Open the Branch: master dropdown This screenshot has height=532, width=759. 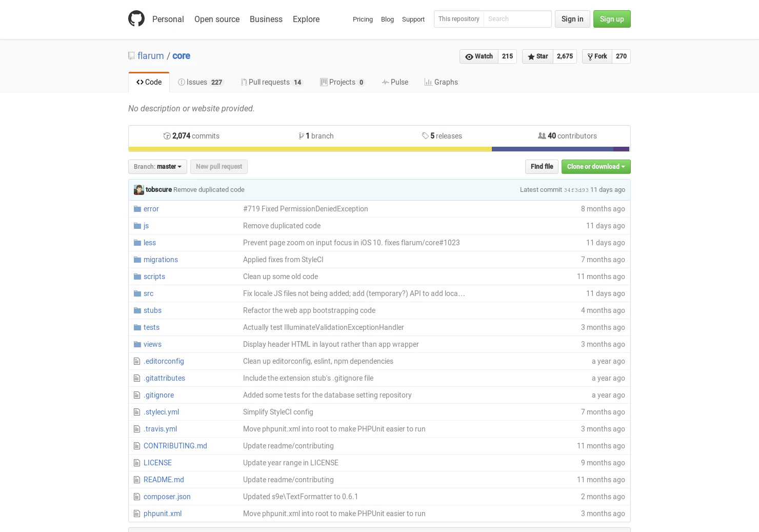157,167
